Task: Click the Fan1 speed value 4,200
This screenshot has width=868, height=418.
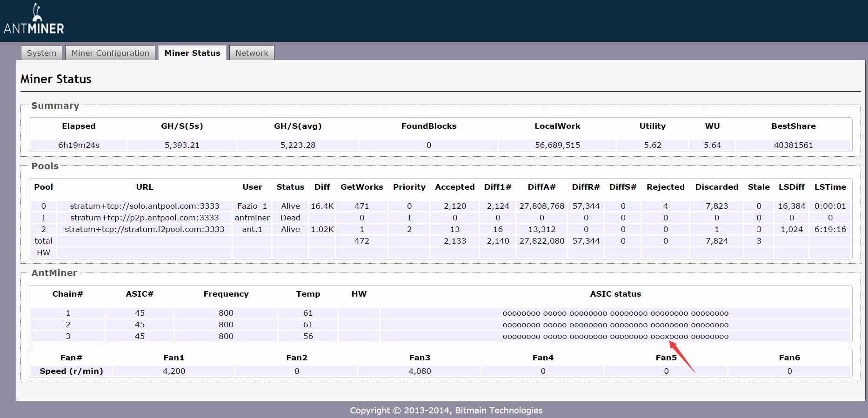Action: pyautogui.click(x=174, y=371)
